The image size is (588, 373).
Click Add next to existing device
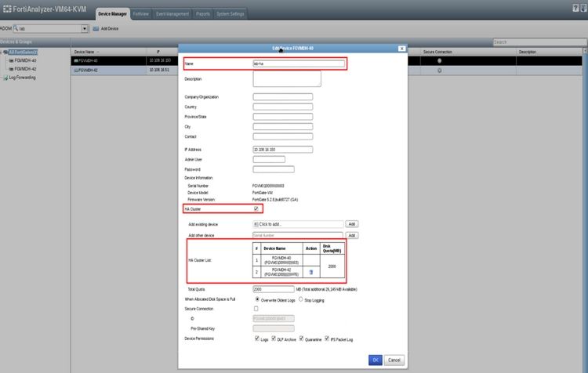point(352,224)
